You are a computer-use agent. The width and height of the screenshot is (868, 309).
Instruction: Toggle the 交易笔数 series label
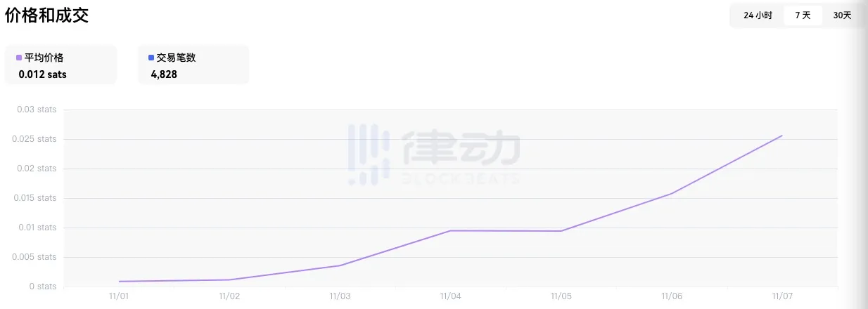(x=176, y=58)
